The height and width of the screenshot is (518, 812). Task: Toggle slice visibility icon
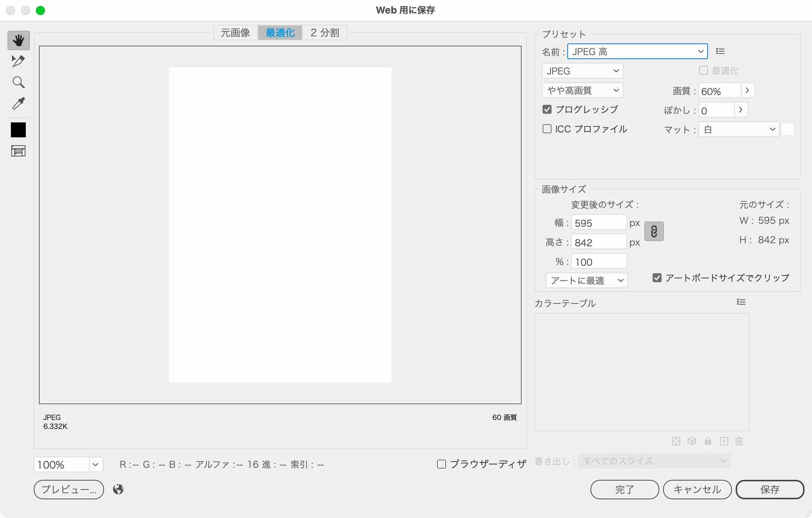[x=18, y=151]
